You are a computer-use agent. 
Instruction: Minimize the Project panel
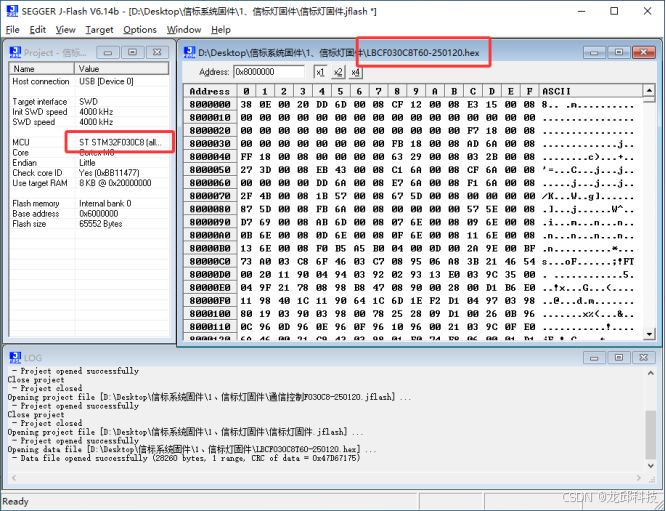pyautogui.click(x=108, y=52)
